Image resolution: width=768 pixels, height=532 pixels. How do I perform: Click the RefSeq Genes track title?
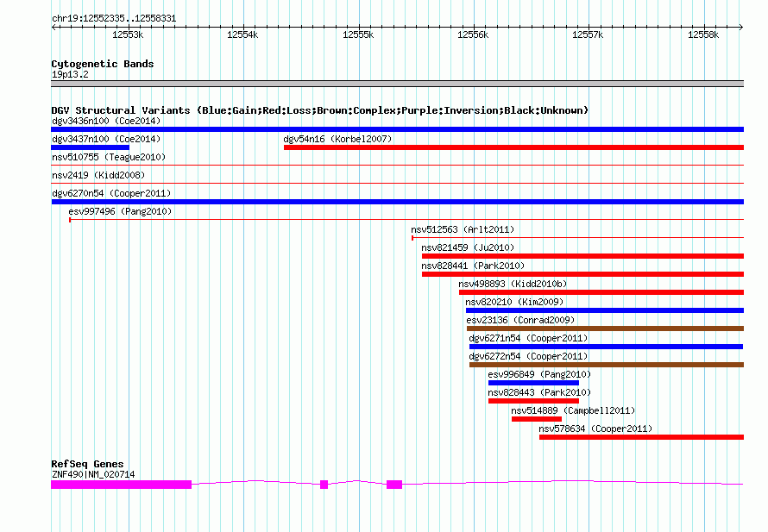(87, 464)
